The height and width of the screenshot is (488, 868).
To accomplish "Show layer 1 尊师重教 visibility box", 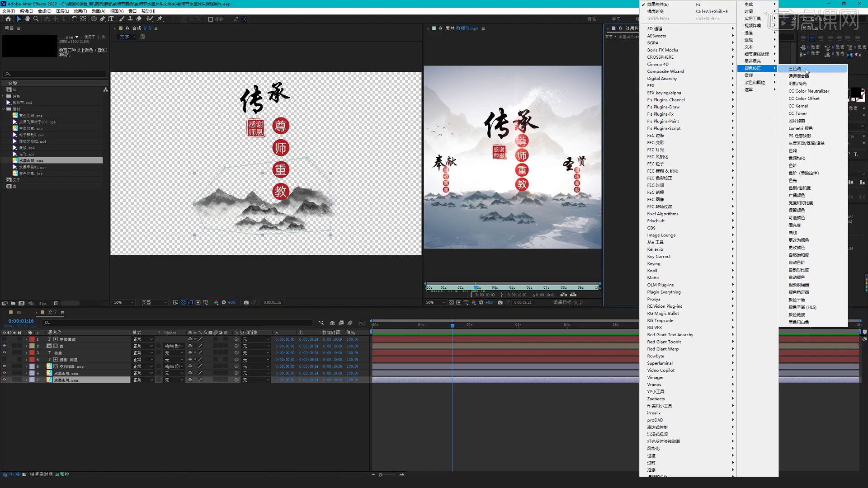I will point(5,339).
